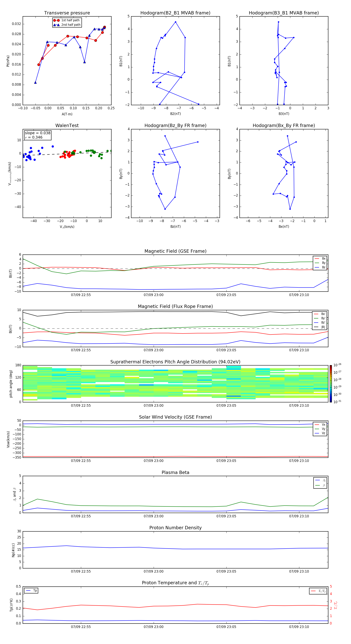Click the '2nd half path' legend entry
The image size is (351, 644).
(67, 25)
